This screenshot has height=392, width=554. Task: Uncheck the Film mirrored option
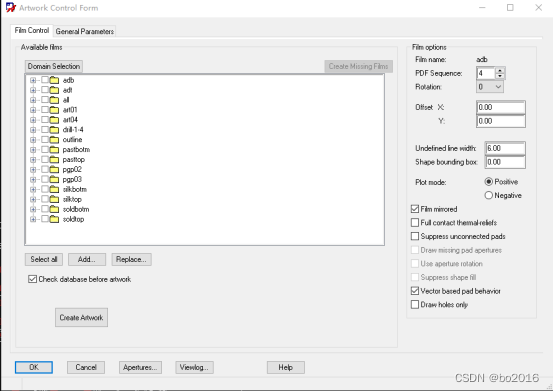(415, 209)
